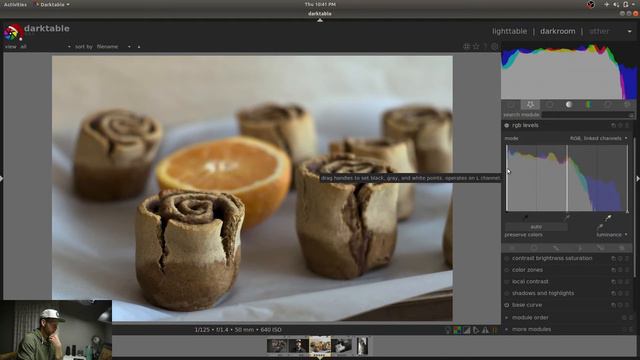Screen dimensions: 640x360
Task: Enable shadows and highlights module
Action: coord(507,293)
